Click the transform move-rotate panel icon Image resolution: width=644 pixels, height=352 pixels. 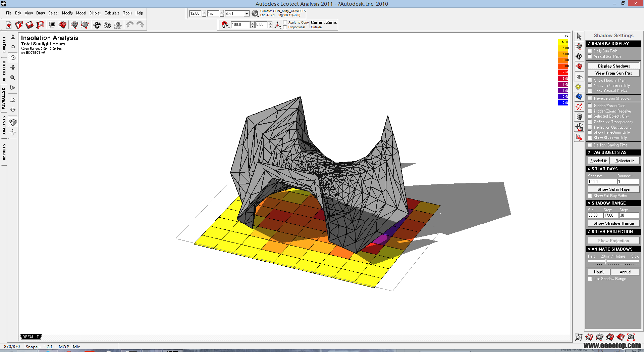click(579, 127)
